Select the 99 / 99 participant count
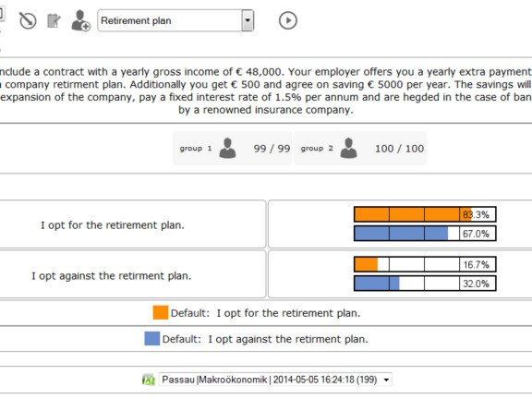This screenshot has width=532, height=399. click(x=272, y=149)
